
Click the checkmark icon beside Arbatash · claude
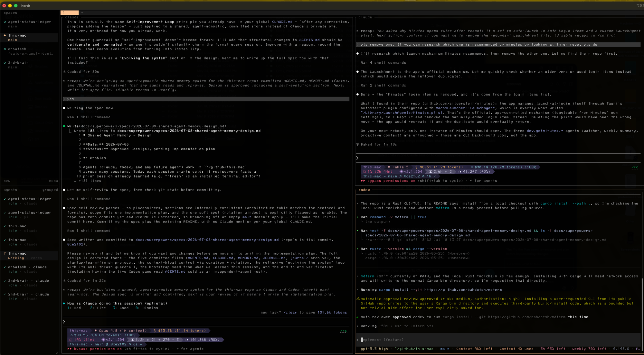click(x=5, y=267)
